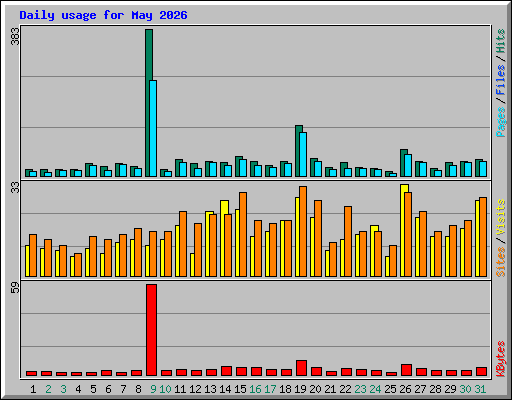Select day label 4 on the axis
Image resolution: width=512 pixels, height=400 pixels.
click(x=78, y=389)
